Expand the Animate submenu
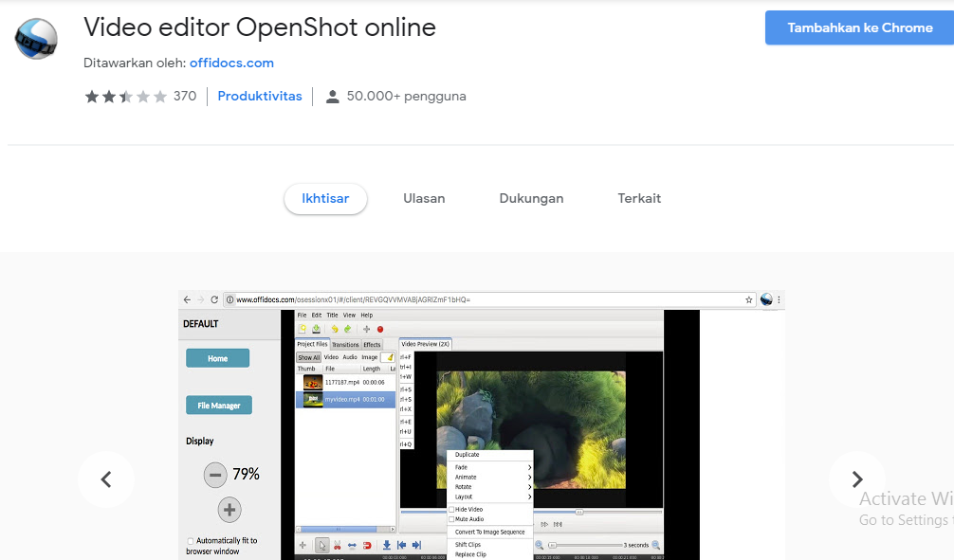 489,477
